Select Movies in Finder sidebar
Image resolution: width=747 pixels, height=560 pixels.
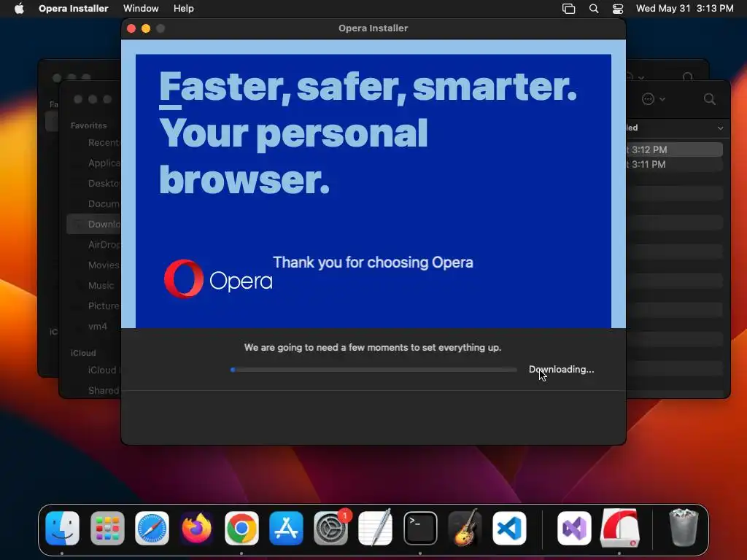coord(104,265)
